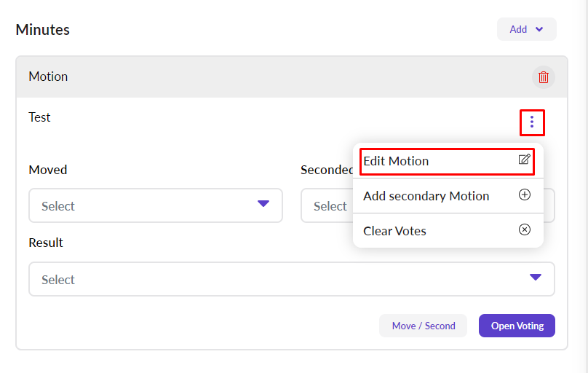Screen dimensions: 588x373
Task: Expand the Result dropdown arrow
Action: click(536, 278)
